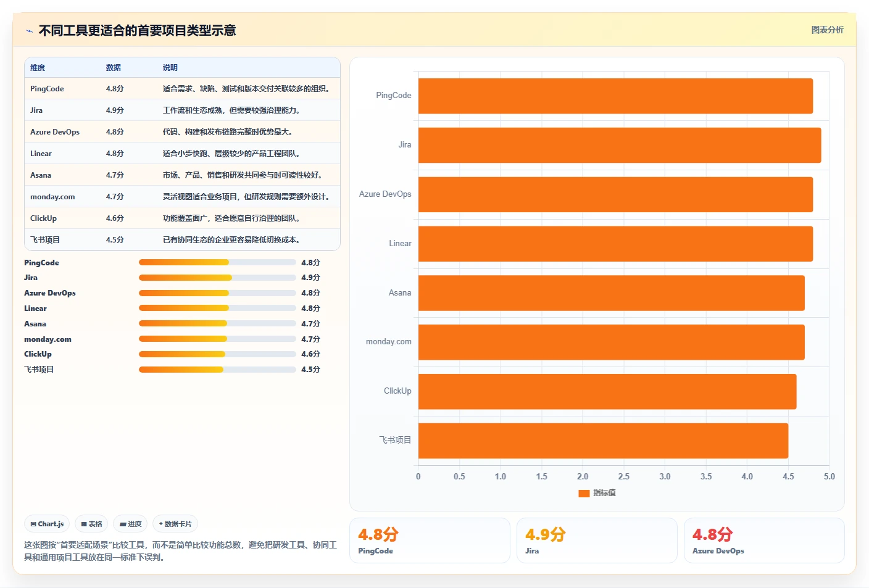Open the Azure DevOps 4.8分 summary card
The image size is (869, 588).
[x=764, y=540]
